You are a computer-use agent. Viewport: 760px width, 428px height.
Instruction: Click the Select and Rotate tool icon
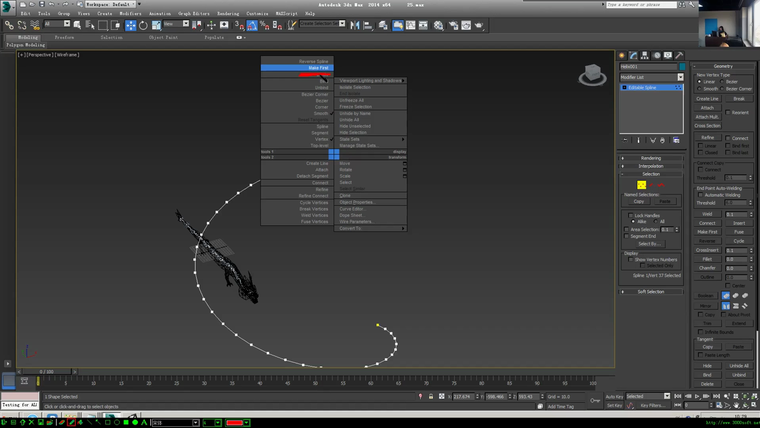point(143,25)
